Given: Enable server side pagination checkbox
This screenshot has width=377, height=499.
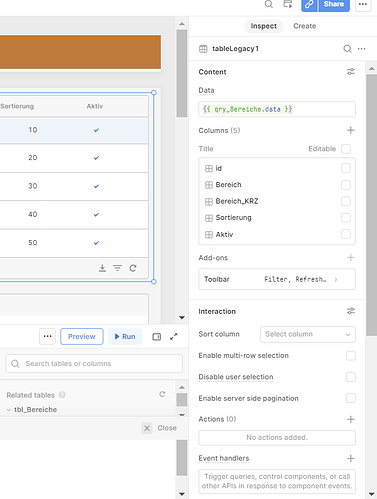Looking at the screenshot, I should (x=351, y=398).
